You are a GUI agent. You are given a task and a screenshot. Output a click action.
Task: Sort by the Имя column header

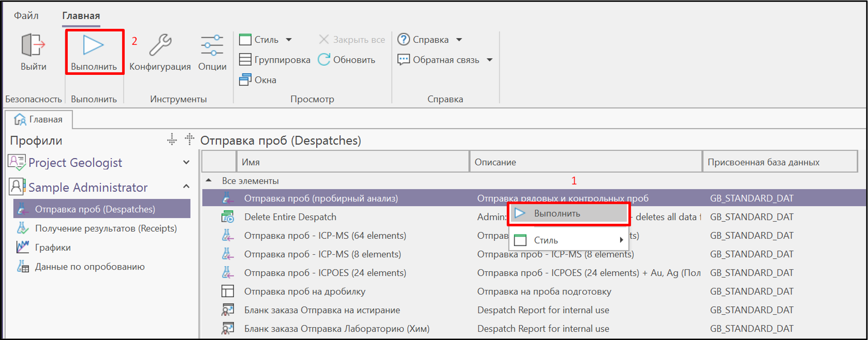353,162
